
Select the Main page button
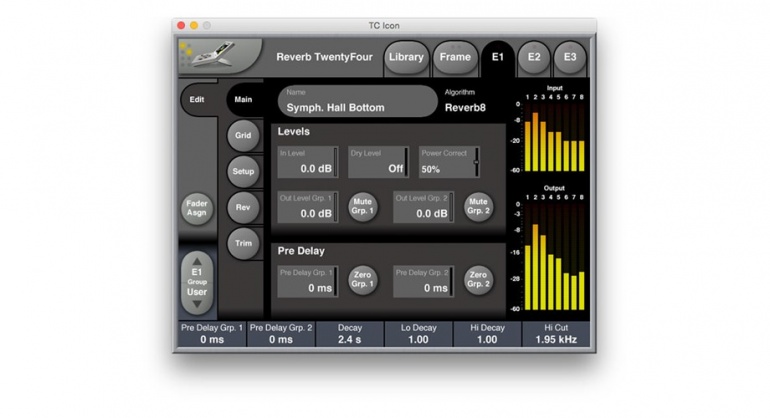243,99
